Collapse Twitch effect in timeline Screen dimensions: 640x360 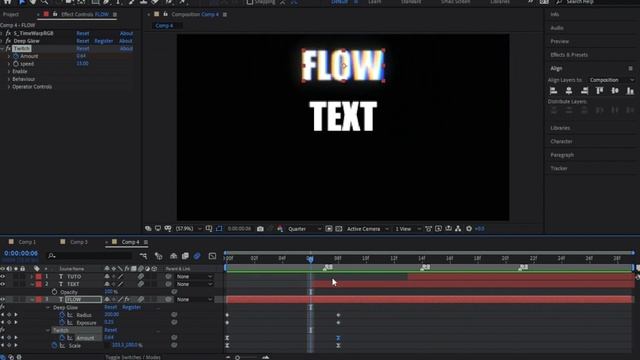48,330
